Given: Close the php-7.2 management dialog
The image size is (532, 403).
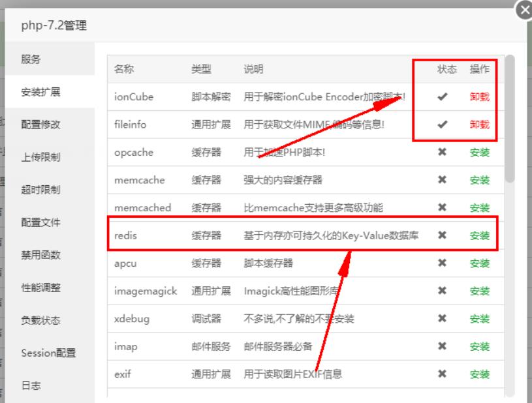Looking at the screenshot, I should (x=525, y=9).
